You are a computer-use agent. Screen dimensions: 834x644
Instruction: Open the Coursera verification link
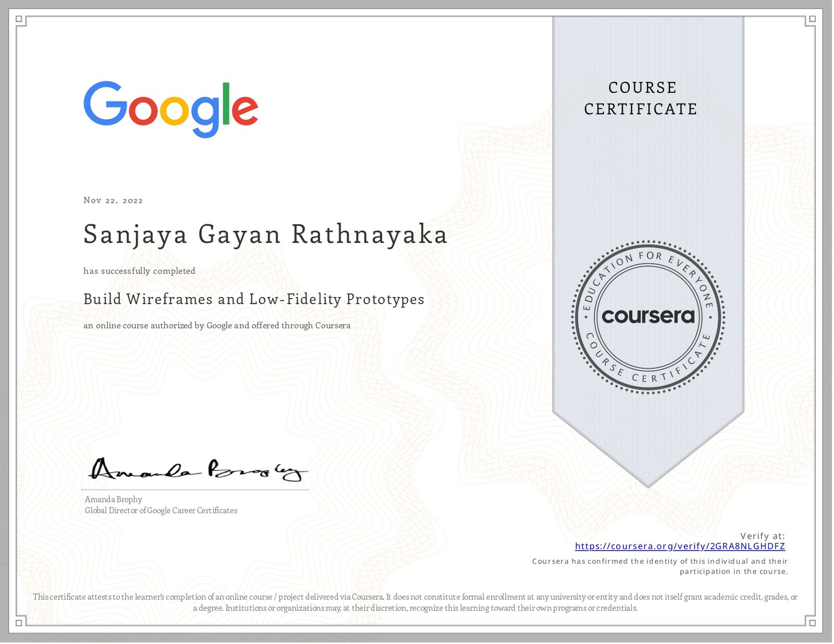point(680,546)
